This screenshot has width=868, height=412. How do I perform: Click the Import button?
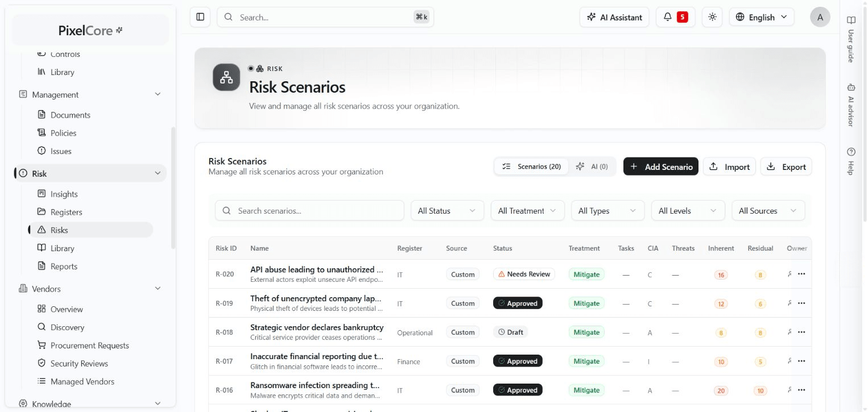click(x=730, y=167)
